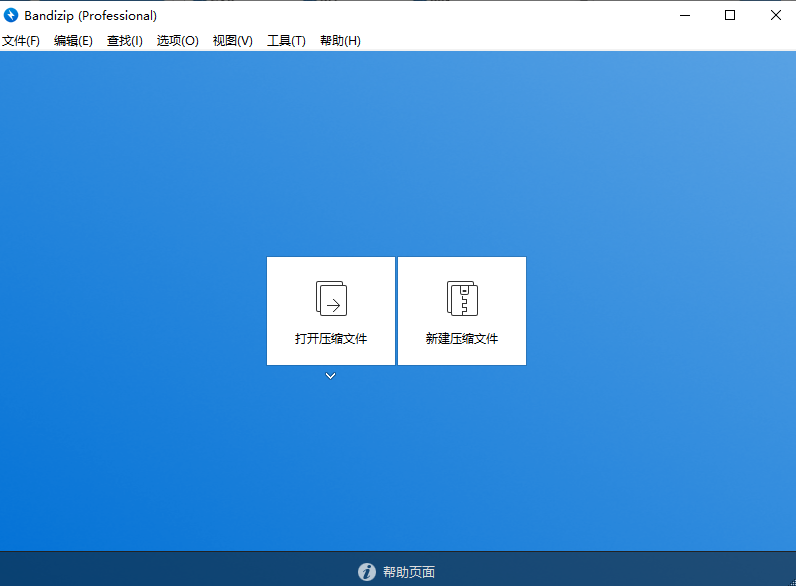Open the 文件(F) menu
The height and width of the screenshot is (586, 796).
coord(21,41)
